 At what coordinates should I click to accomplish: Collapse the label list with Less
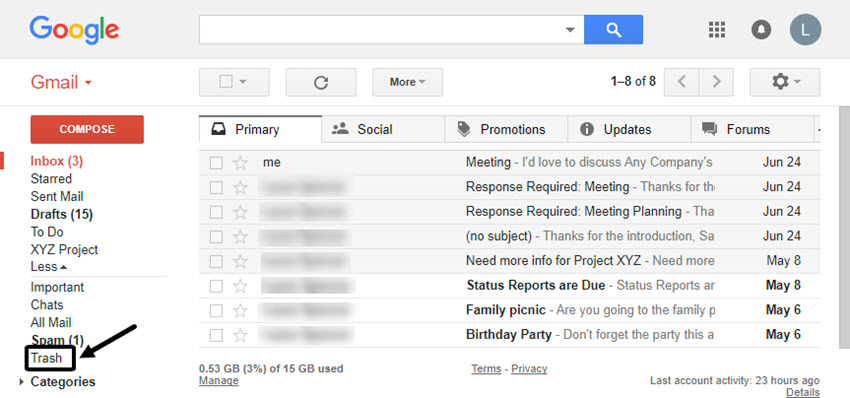tap(49, 267)
